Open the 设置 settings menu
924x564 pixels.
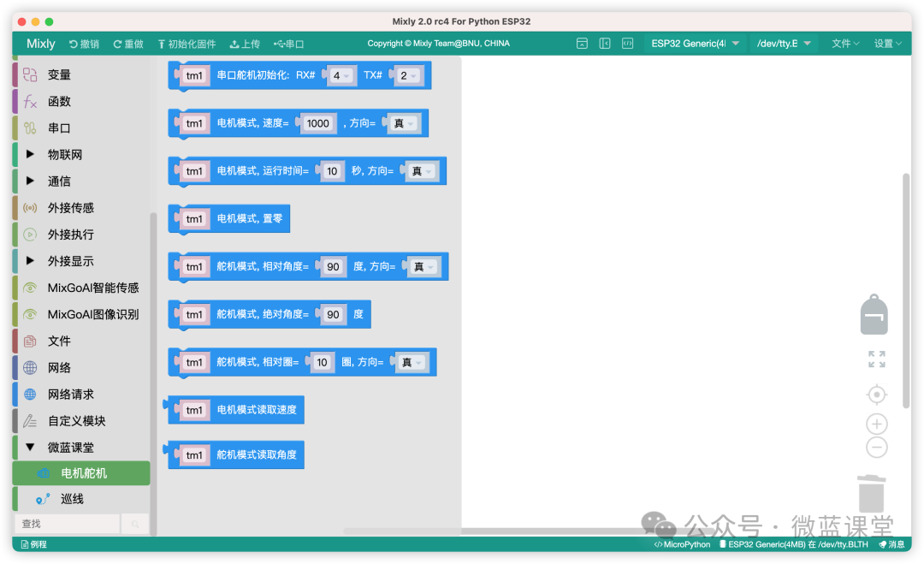[888, 44]
